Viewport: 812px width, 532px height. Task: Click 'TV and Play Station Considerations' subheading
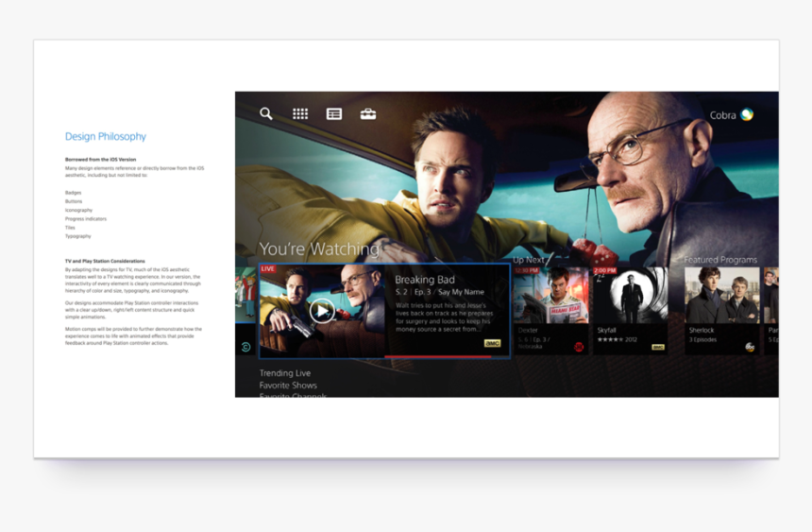point(105,261)
